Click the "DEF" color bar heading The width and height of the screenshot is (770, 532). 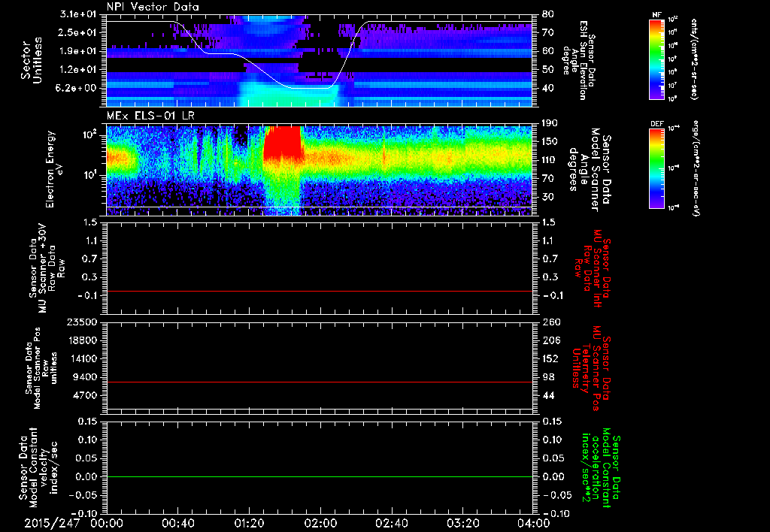tap(657, 124)
